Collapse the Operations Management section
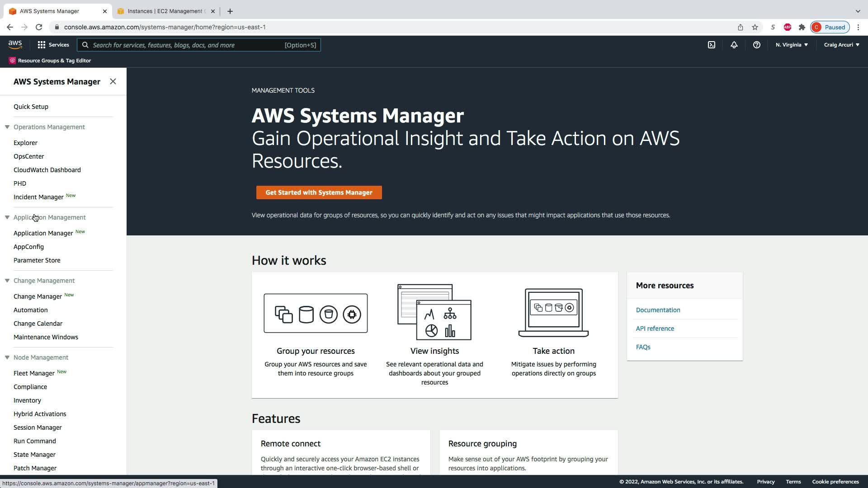 7,127
